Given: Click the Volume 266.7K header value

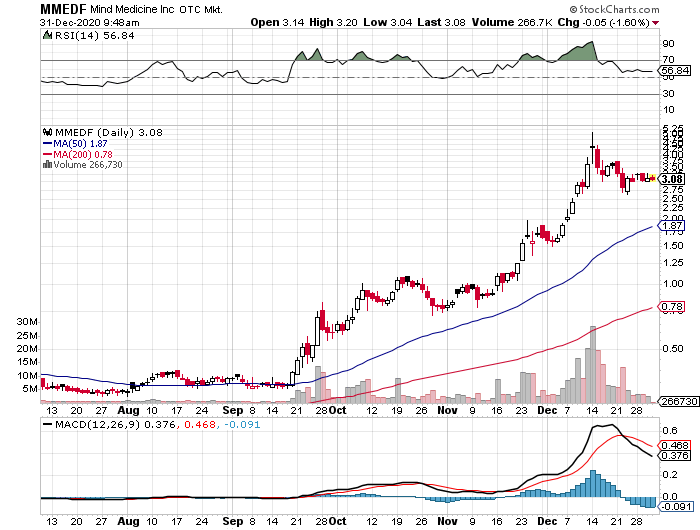Looking at the screenshot, I should pyautogui.click(x=512, y=22).
